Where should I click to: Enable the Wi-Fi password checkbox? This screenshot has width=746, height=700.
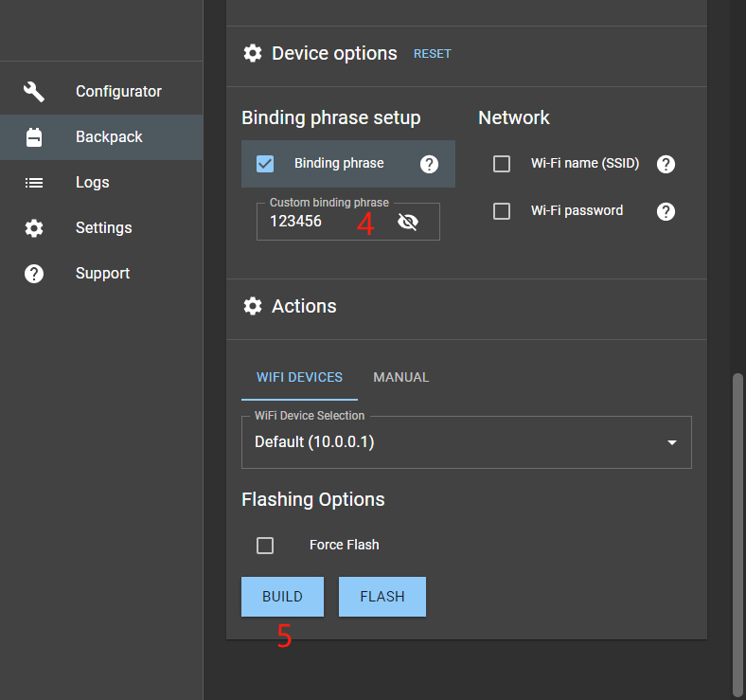pyautogui.click(x=502, y=211)
